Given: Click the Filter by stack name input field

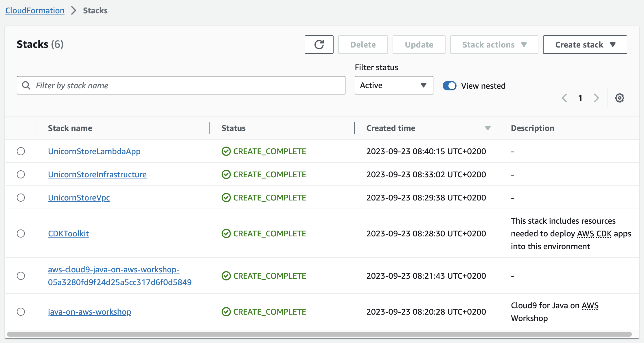Looking at the screenshot, I should coord(181,85).
